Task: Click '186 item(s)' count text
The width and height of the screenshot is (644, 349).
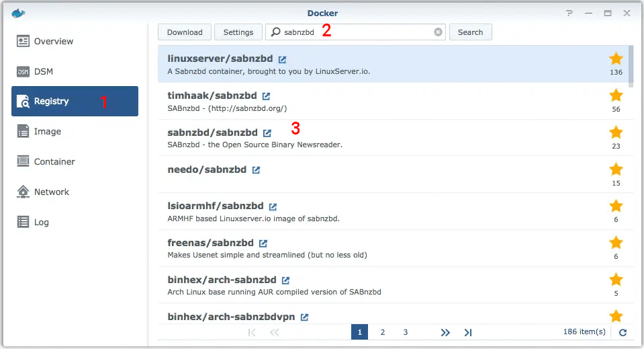Action: pos(584,332)
